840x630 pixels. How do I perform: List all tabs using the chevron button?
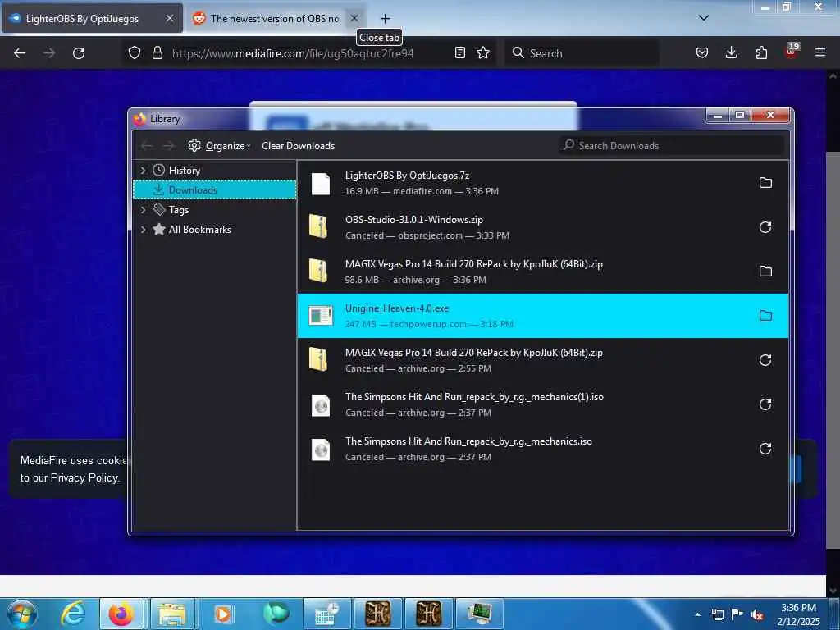tap(704, 18)
